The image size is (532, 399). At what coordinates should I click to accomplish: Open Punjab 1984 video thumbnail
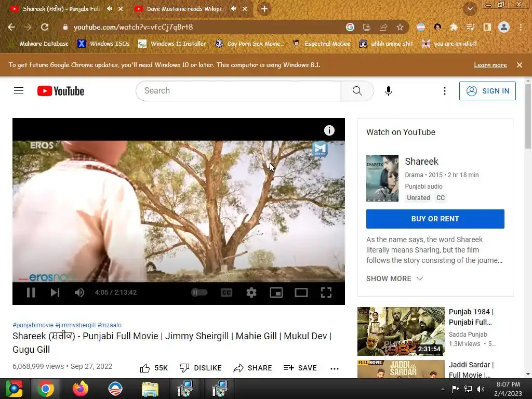point(401,331)
